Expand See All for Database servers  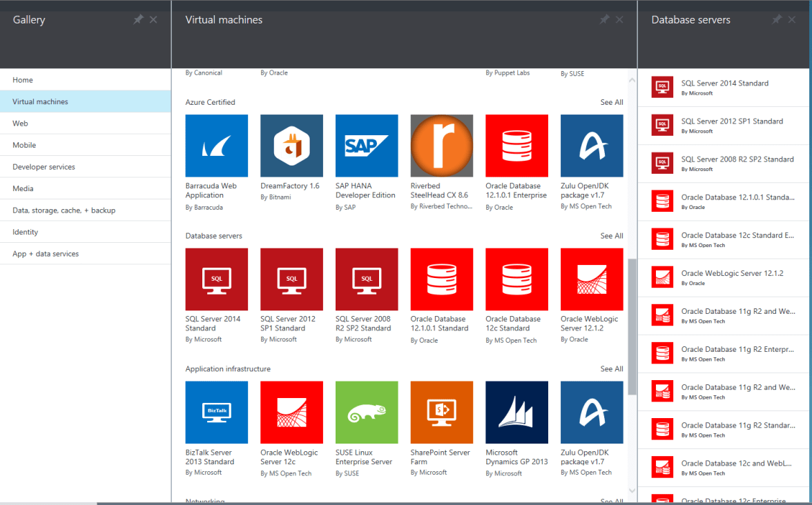coord(611,235)
